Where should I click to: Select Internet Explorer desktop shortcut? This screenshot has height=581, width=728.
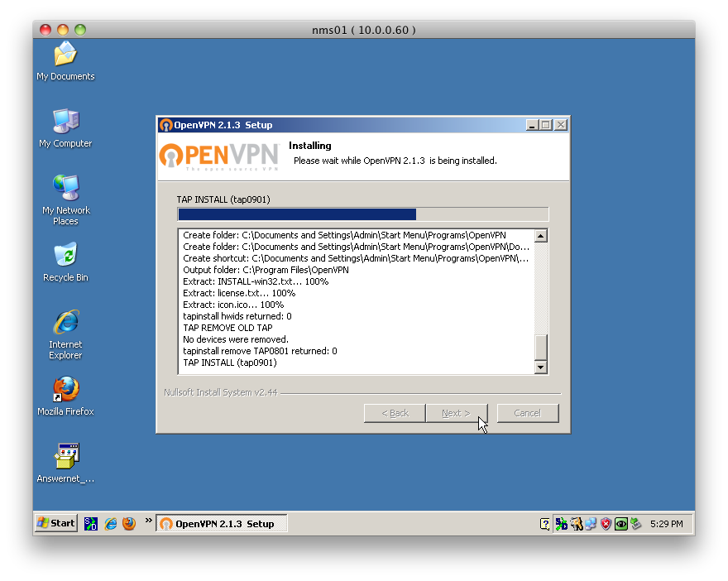65,334
